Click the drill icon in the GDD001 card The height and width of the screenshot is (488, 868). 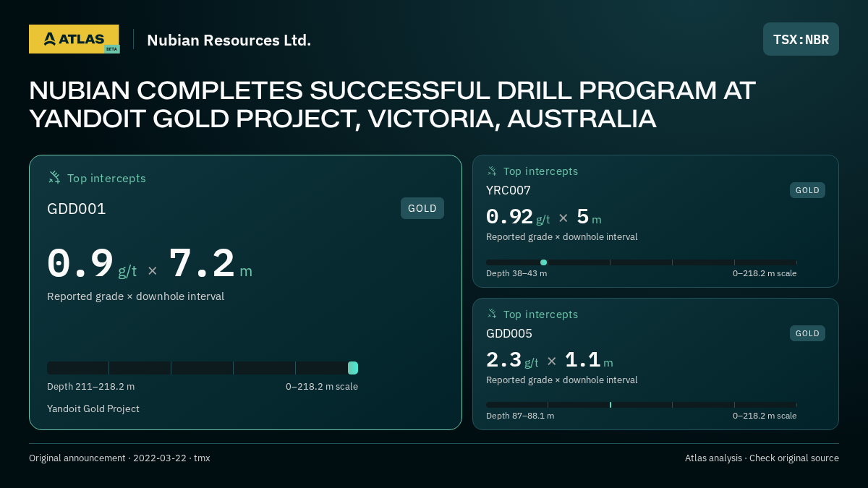54,177
